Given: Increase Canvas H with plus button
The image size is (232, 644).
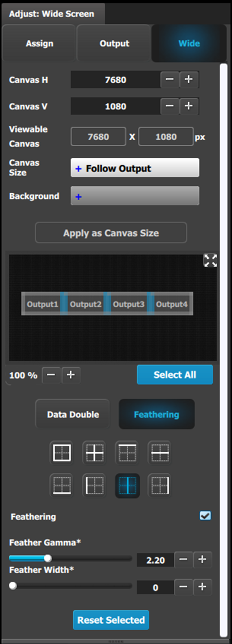Looking at the screenshot, I should pos(189,80).
